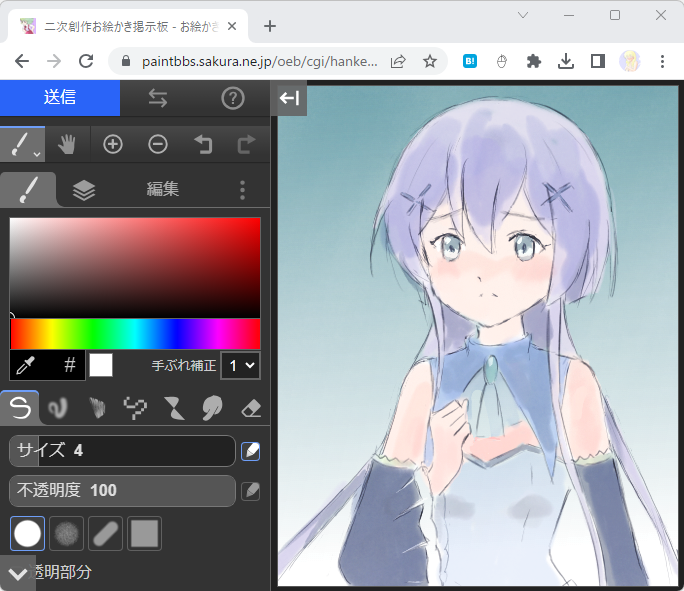This screenshot has height=591, width=684.
Task: Select the square brush tip
Action: 144,533
